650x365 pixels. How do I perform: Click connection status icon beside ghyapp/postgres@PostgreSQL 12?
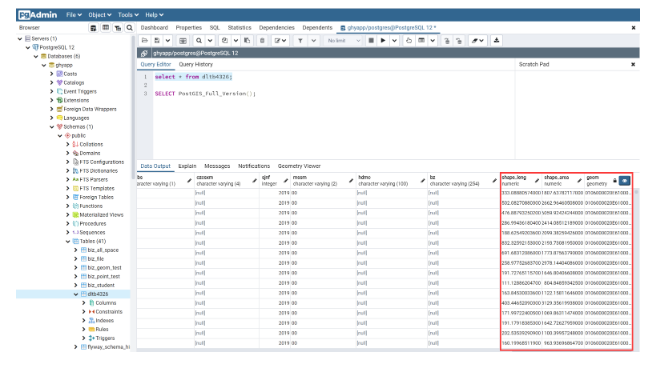(144, 53)
